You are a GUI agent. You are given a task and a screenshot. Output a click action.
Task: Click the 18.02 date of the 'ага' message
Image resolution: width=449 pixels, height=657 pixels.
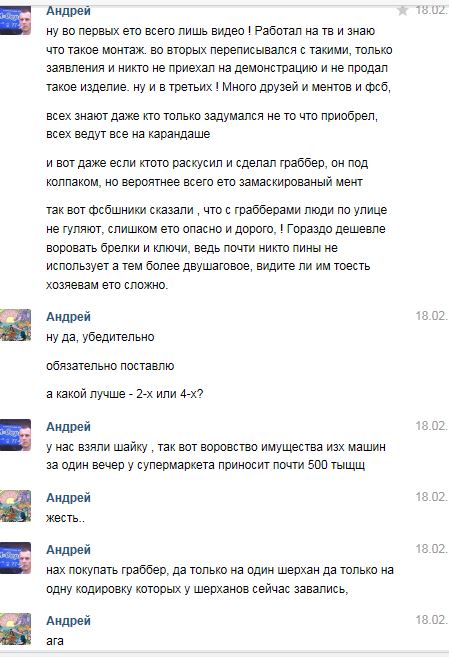pyautogui.click(x=432, y=620)
